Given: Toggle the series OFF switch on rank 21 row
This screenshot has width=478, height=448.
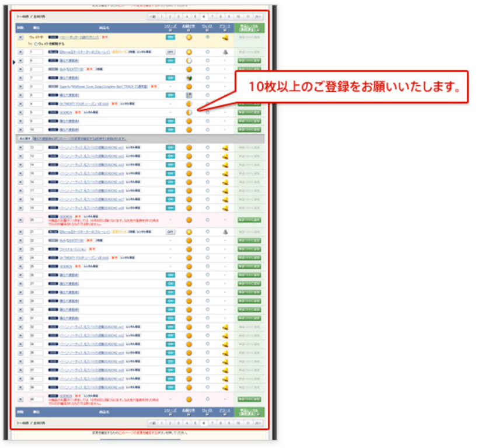Looking at the screenshot, I should point(170,231).
